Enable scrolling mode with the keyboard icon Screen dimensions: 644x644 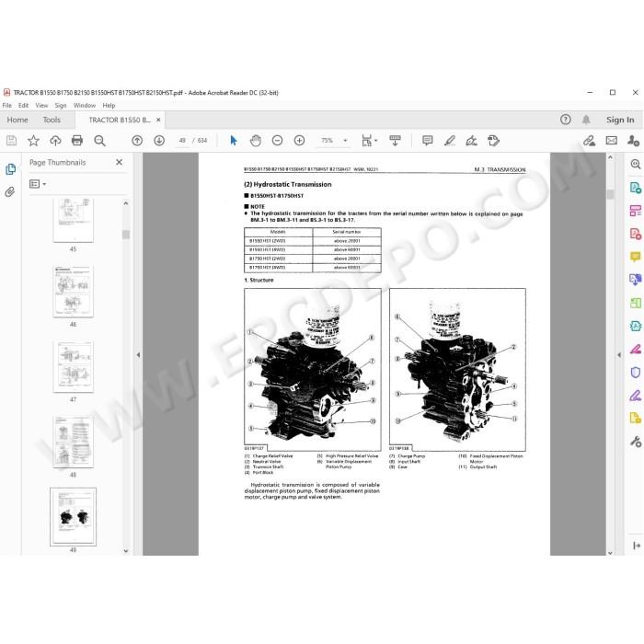(395, 141)
